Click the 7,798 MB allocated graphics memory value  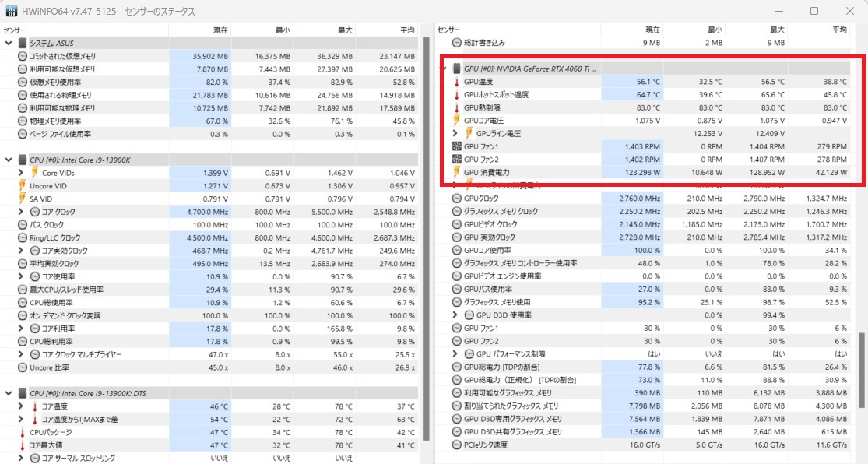645,406
